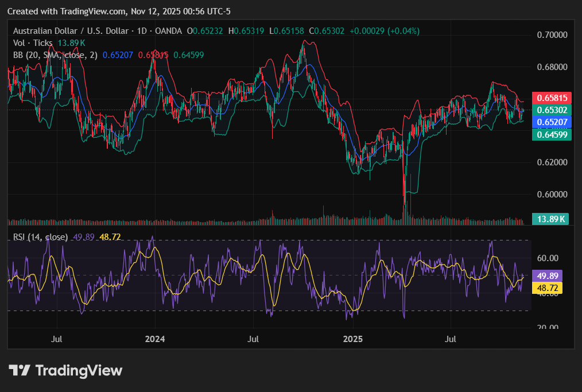Click the TradingView wordmark text at bottom
The height and width of the screenshot is (392, 582).
[79, 371]
